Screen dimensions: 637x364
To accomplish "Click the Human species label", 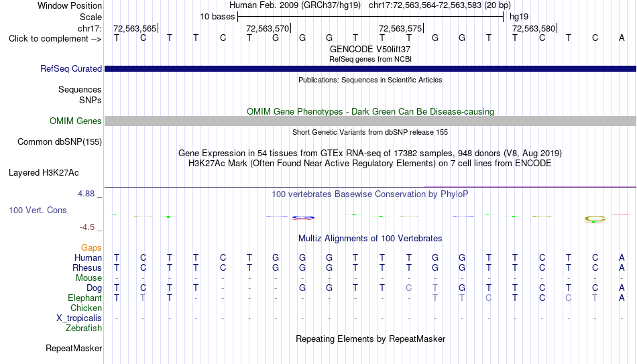I will click(x=88, y=258).
